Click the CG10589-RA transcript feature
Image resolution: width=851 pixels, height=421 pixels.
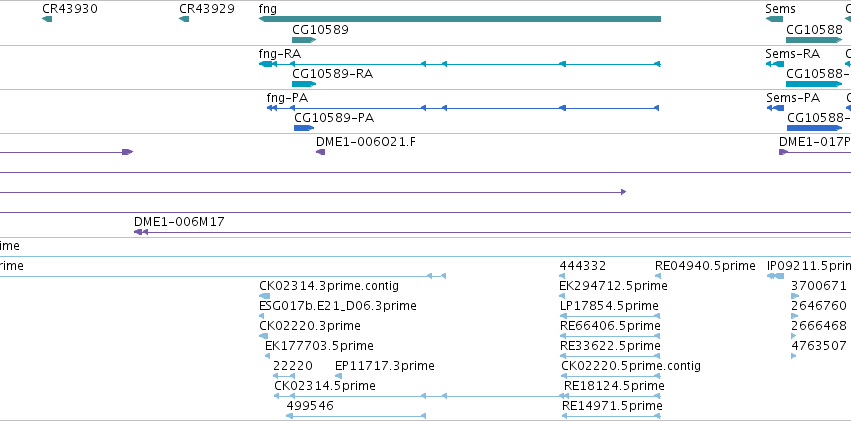point(304,84)
